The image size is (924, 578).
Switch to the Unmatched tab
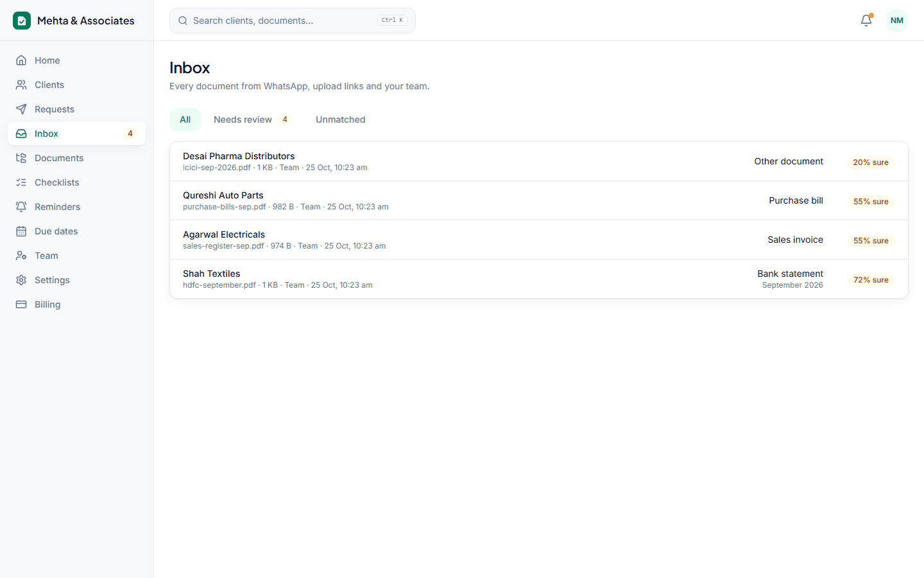point(341,119)
